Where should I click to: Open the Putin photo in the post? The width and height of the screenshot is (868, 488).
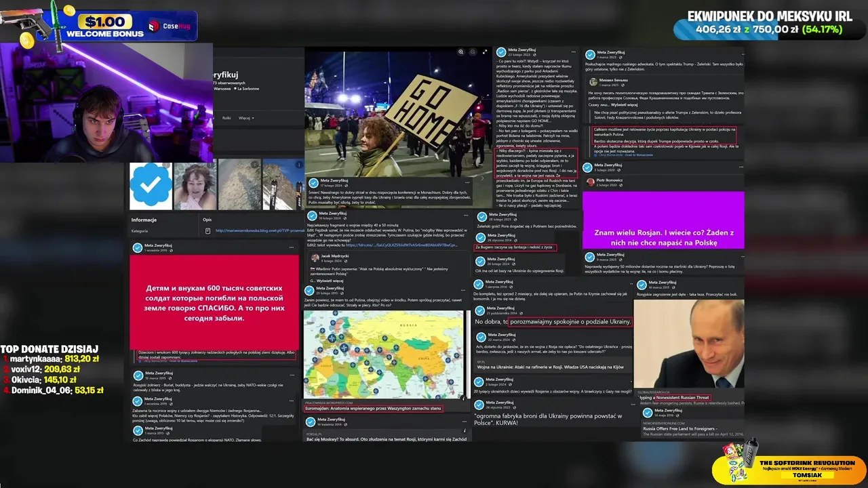click(689, 344)
